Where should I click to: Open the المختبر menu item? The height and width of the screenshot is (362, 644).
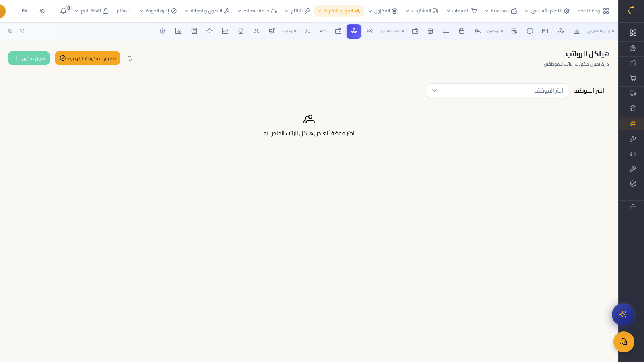click(123, 11)
